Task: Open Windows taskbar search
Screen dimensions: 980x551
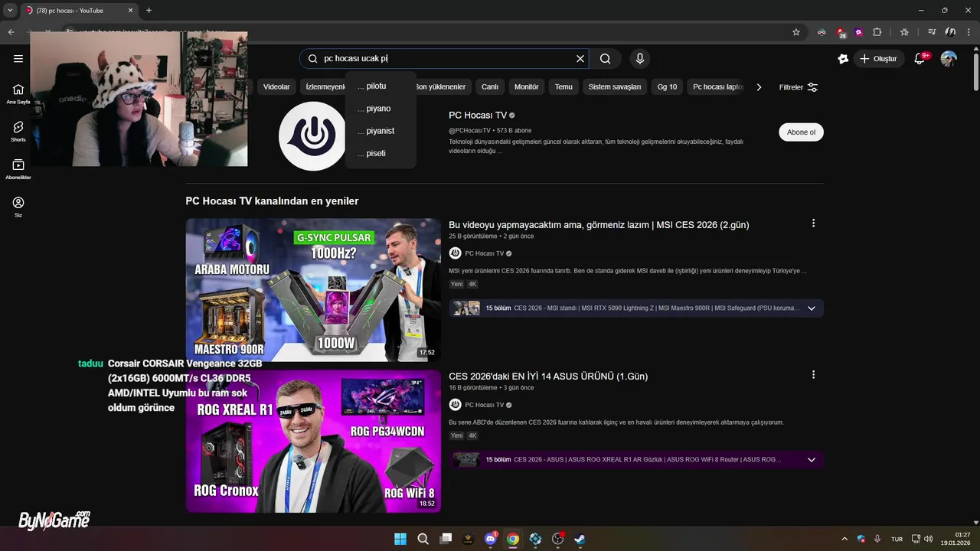Action: [423, 539]
